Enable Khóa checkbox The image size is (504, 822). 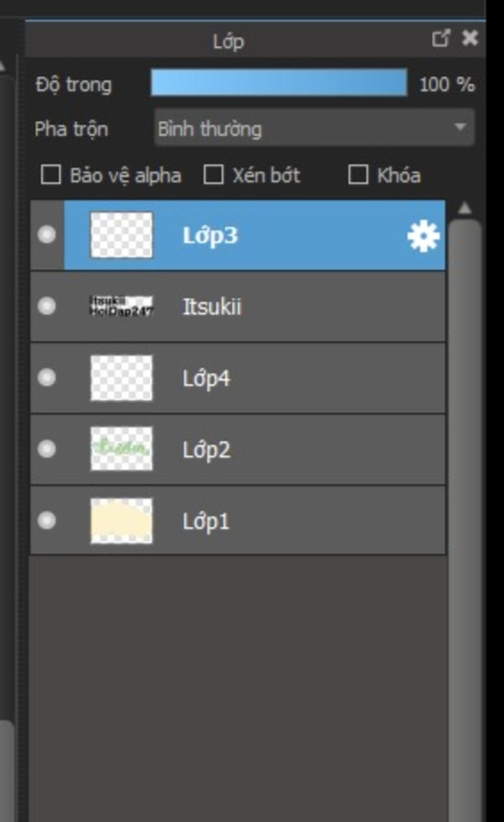[358, 175]
